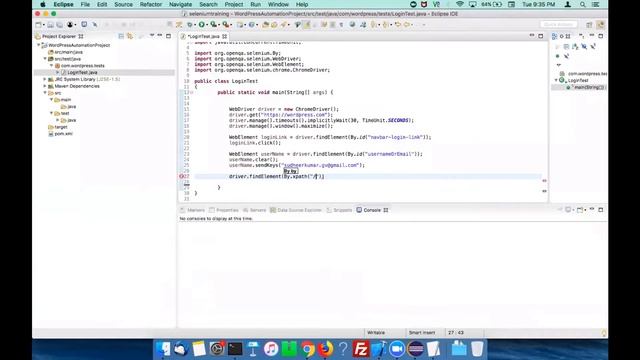This screenshot has height=360, width=640.
Task: Click the Quick Access search field
Action: (558, 24)
